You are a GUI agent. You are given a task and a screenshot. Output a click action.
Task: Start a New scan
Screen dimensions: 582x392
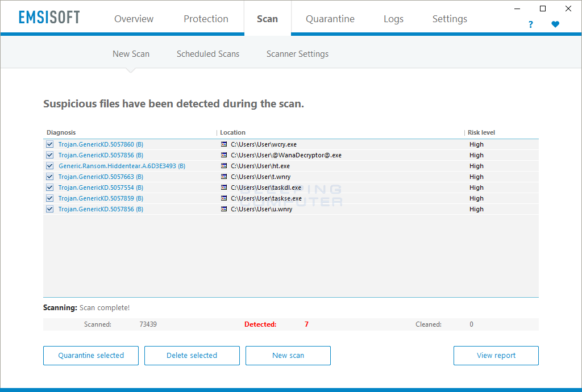tap(288, 355)
